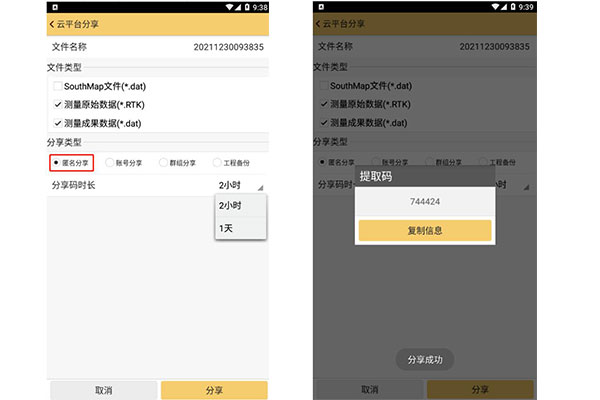Uncheck 测量原始数据(*.RTK) on the left screen
This screenshot has width=600, height=400.
pos(57,105)
